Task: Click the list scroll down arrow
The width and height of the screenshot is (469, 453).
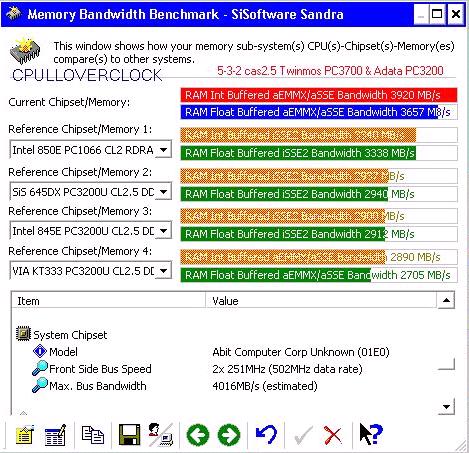Action: pos(446,407)
